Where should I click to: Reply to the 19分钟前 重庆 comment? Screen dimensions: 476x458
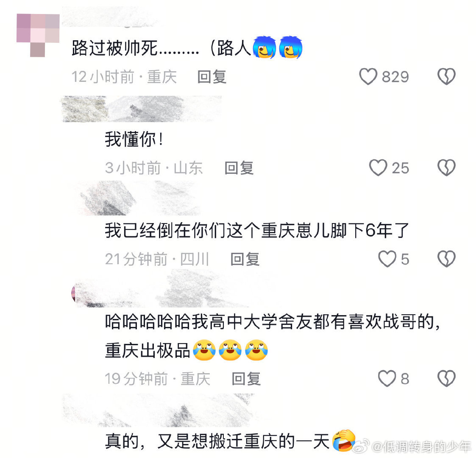pyautogui.click(x=246, y=379)
